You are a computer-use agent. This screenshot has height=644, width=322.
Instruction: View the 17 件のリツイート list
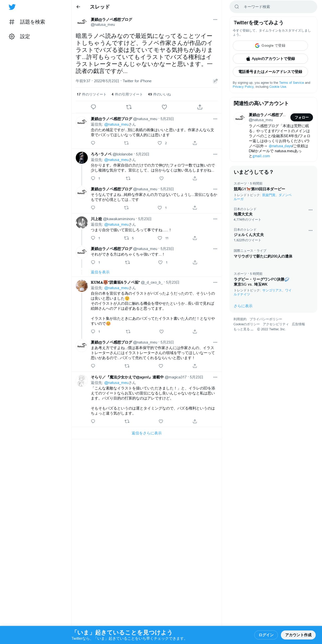click(x=91, y=94)
